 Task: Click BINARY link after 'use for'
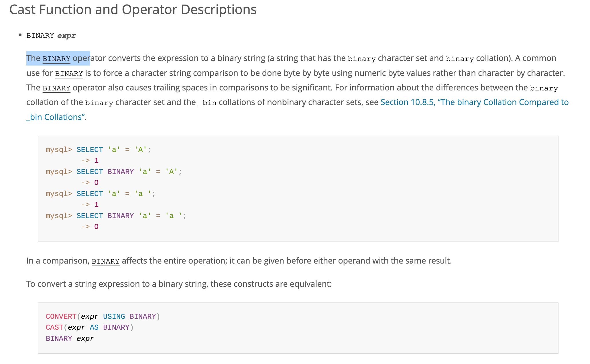point(69,74)
